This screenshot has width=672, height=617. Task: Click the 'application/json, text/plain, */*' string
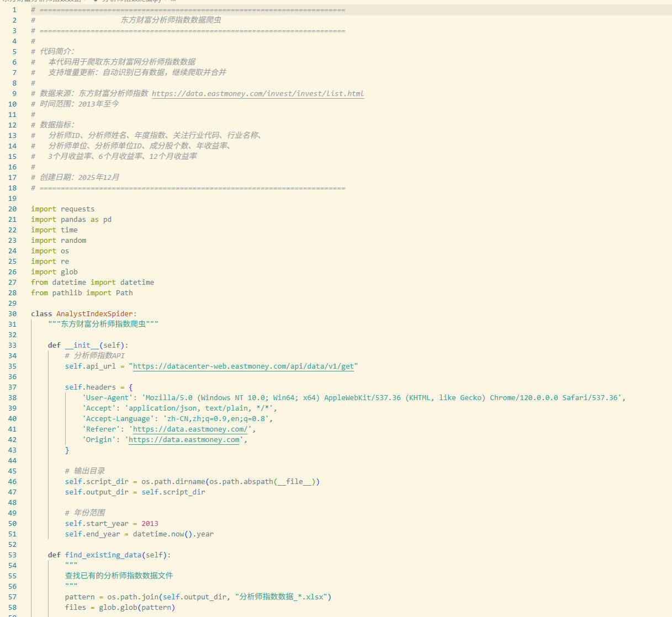(199, 408)
